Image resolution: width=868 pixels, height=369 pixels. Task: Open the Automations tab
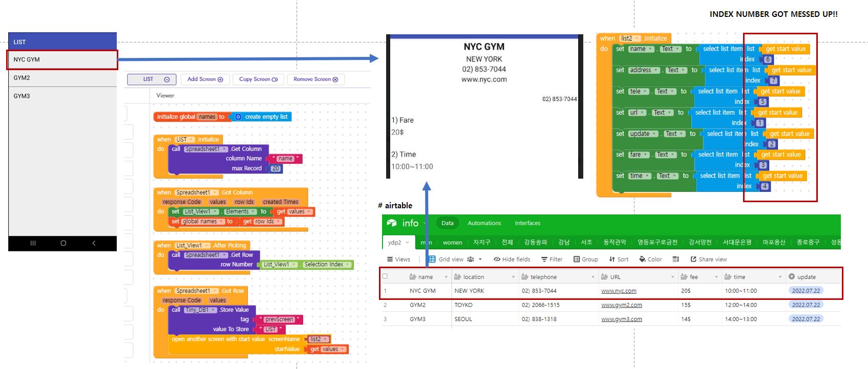[484, 223]
